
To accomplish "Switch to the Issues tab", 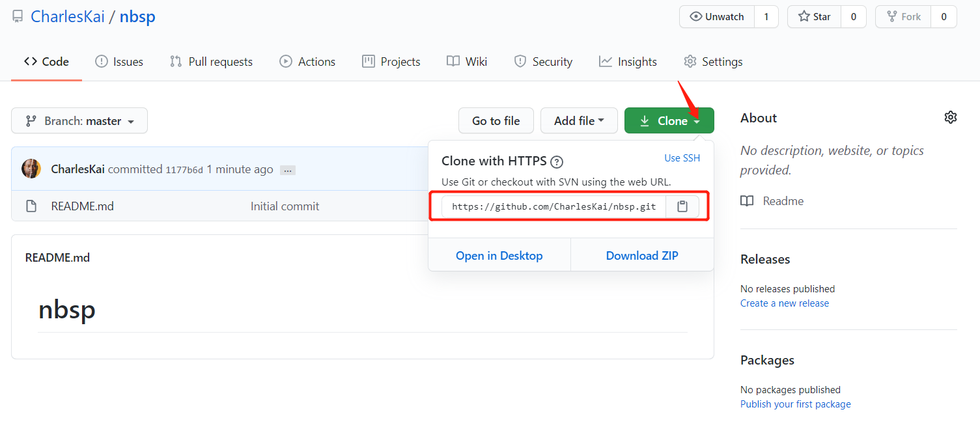I will pyautogui.click(x=119, y=62).
